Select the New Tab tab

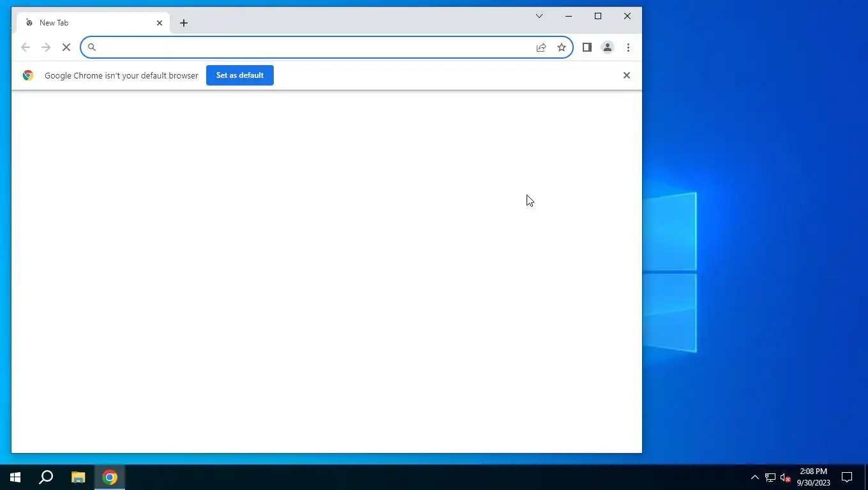coord(93,23)
